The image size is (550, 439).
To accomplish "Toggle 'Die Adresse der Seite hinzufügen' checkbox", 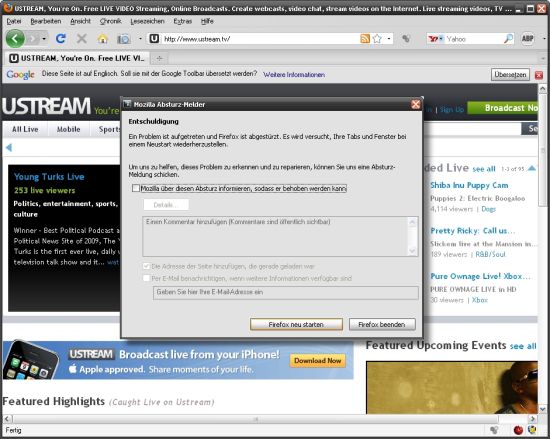I will coord(146,266).
